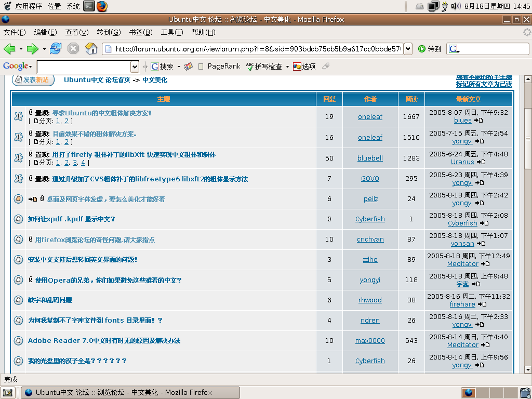The image size is (532, 399).
Task: Reload the current forum page
Action: [x=56, y=48]
